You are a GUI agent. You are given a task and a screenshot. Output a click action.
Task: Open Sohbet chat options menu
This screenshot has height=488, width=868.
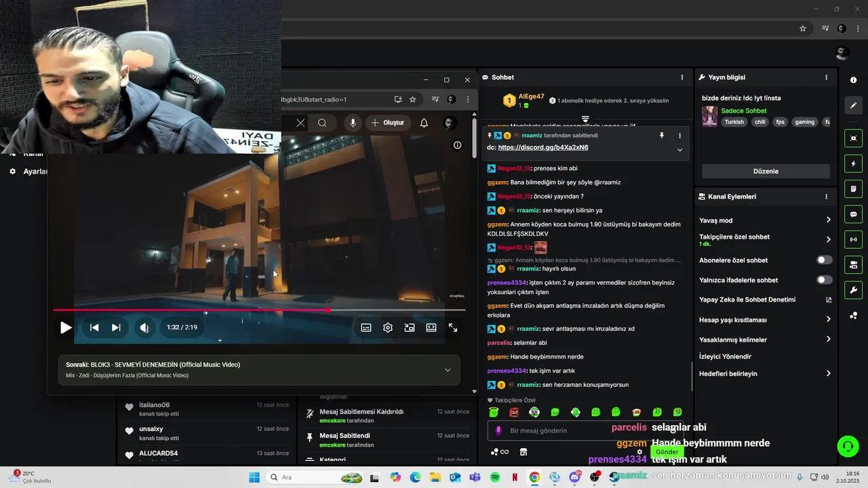pyautogui.click(x=682, y=77)
